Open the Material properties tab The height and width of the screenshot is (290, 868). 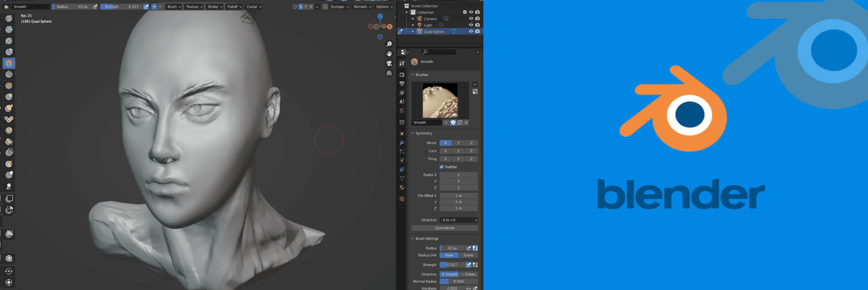tap(402, 187)
